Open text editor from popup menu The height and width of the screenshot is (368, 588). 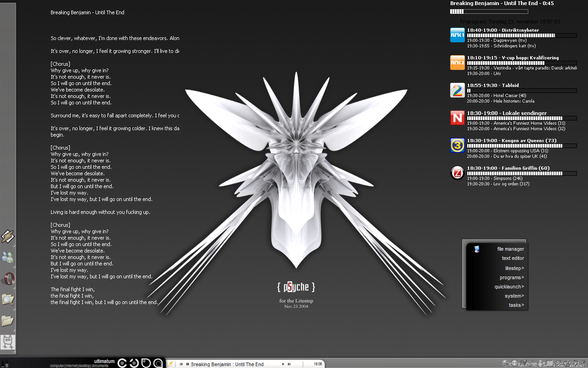[513, 258]
